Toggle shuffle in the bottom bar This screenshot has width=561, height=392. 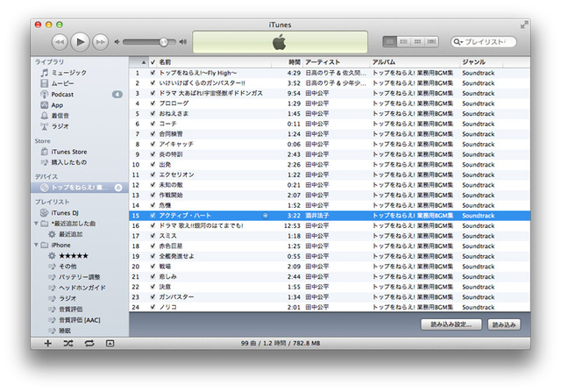click(68, 343)
